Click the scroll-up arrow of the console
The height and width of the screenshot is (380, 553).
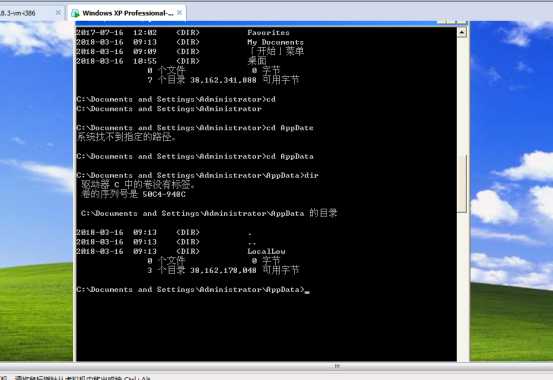click(x=462, y=32)
